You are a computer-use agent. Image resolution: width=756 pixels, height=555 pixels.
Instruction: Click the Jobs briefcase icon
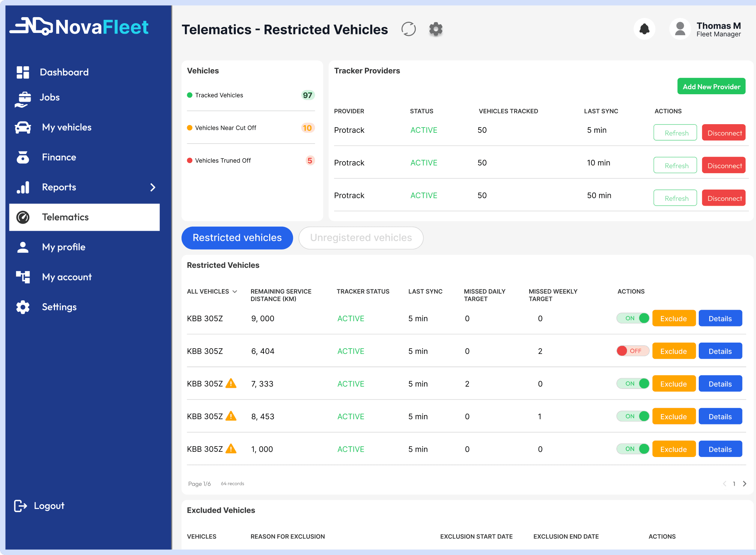click(23, 99)
